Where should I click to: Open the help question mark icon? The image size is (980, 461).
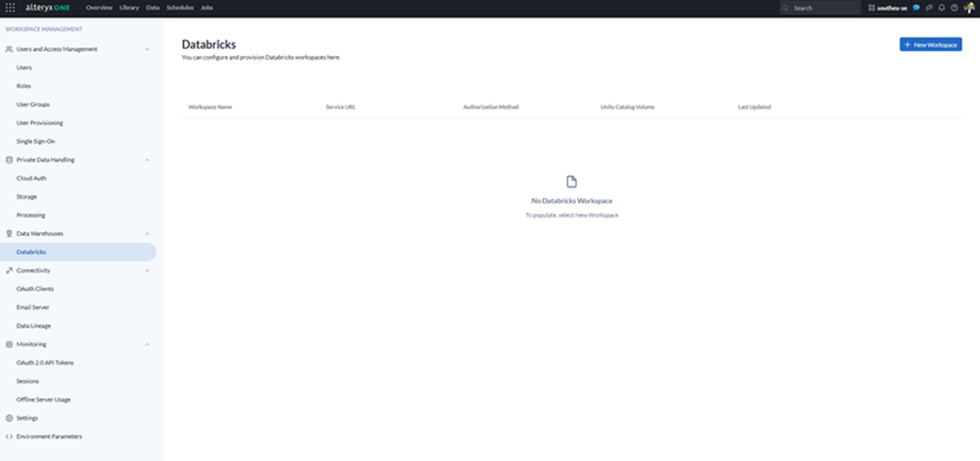click(x=954, y=8)
